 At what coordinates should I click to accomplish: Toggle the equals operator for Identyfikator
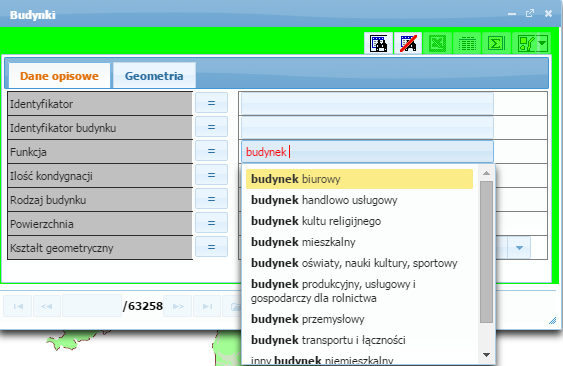pos(211,103)
